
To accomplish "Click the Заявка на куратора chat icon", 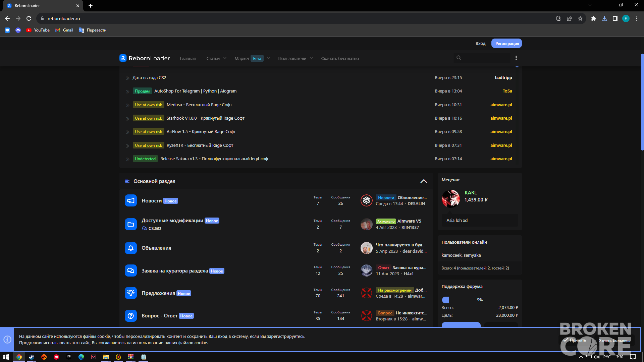I will (x=131, y=270).
